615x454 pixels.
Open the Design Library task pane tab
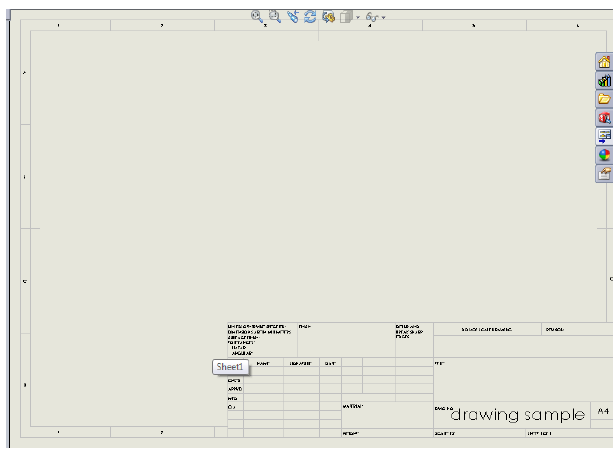click(604, 81)
